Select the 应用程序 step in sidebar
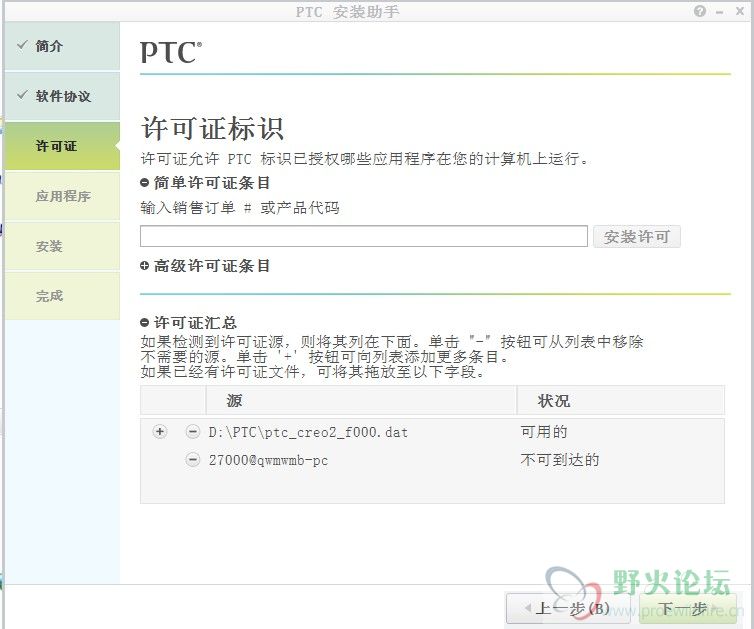Screen dimensions: 754x629 click(62, 196)
